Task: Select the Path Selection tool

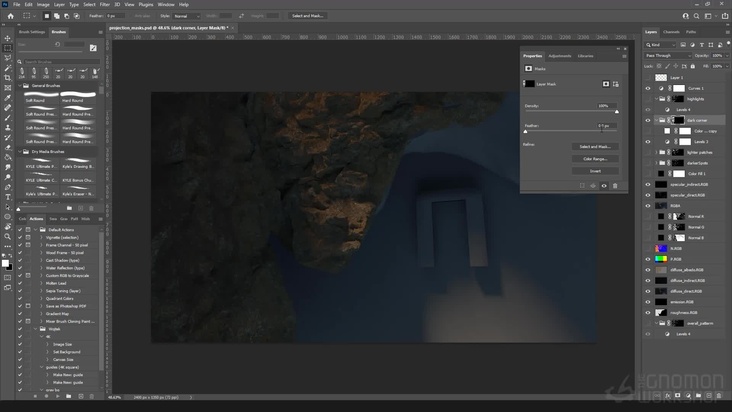Action: (x=7, y=207)
